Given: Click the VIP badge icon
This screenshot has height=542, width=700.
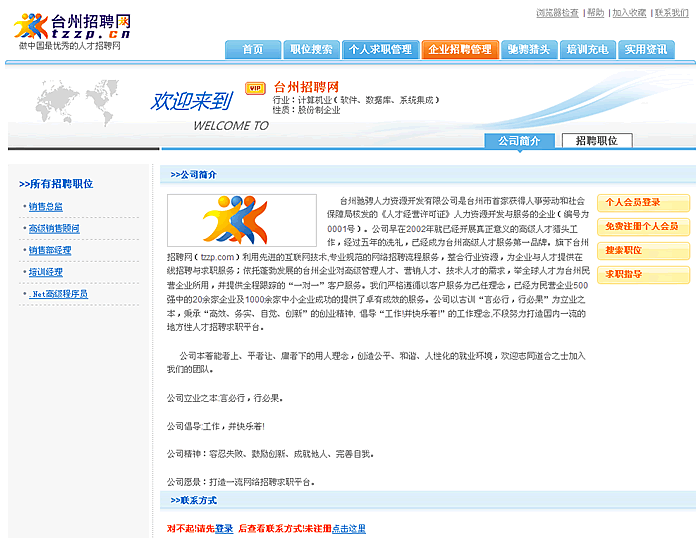Looking at the screenshot, I should point(255,88).
